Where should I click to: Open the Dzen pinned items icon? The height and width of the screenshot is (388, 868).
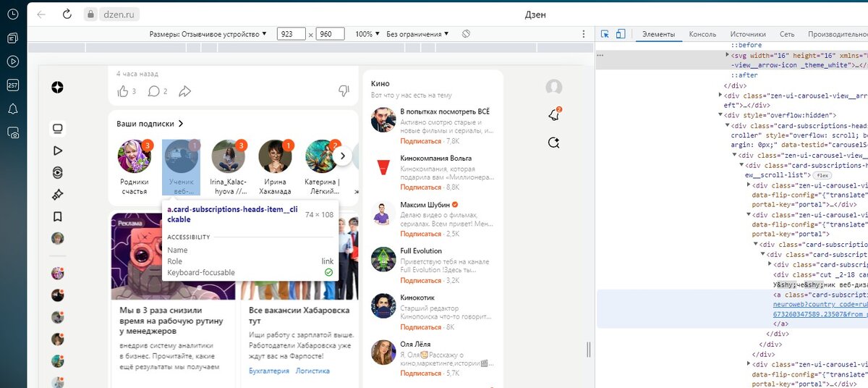[x=57, y=194]
